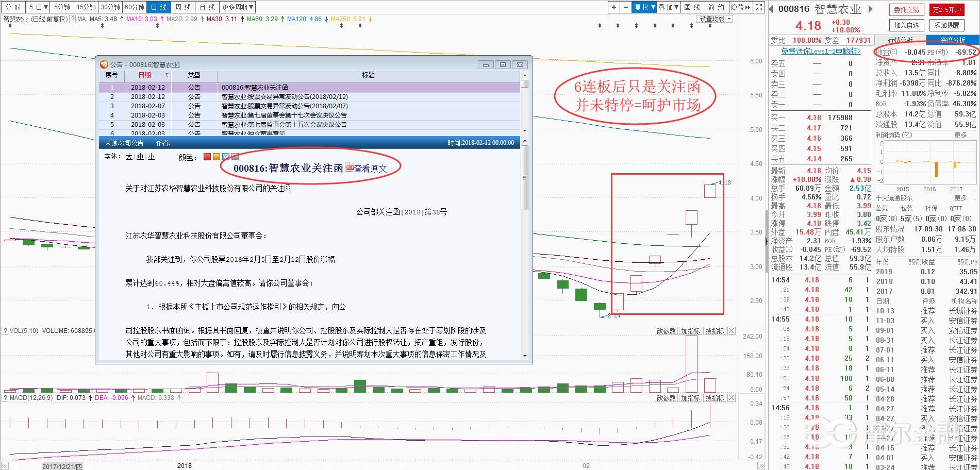The image size is (980, 470).
Task: Go to previous stock with left arrow
Action: point(772,9)
